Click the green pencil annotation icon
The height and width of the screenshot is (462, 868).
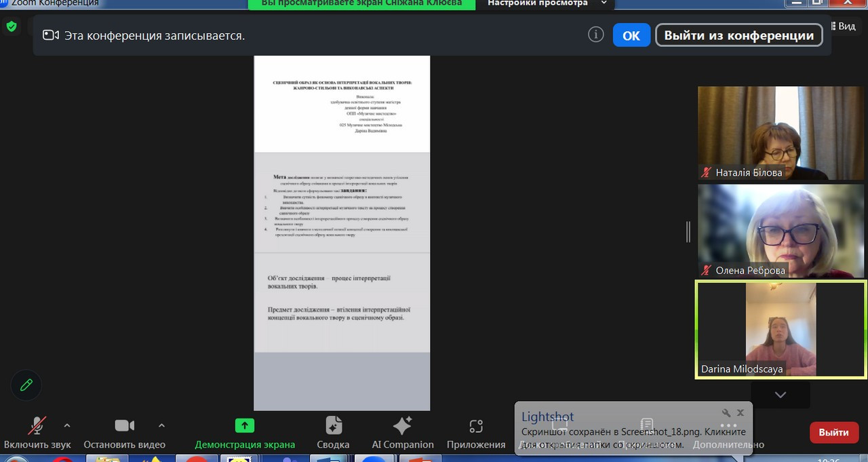26,385
